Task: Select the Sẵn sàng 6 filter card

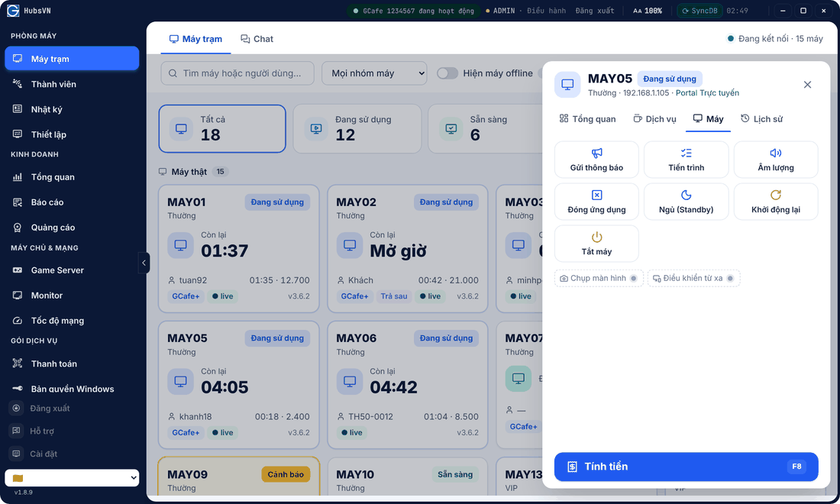Action: click(x=486, y=128)
